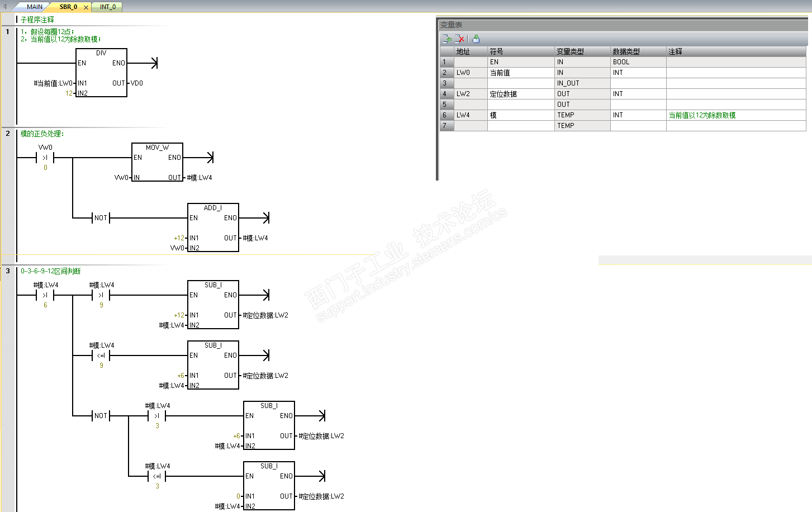
Task: Select variable table row 3 header
Action: 447,83
